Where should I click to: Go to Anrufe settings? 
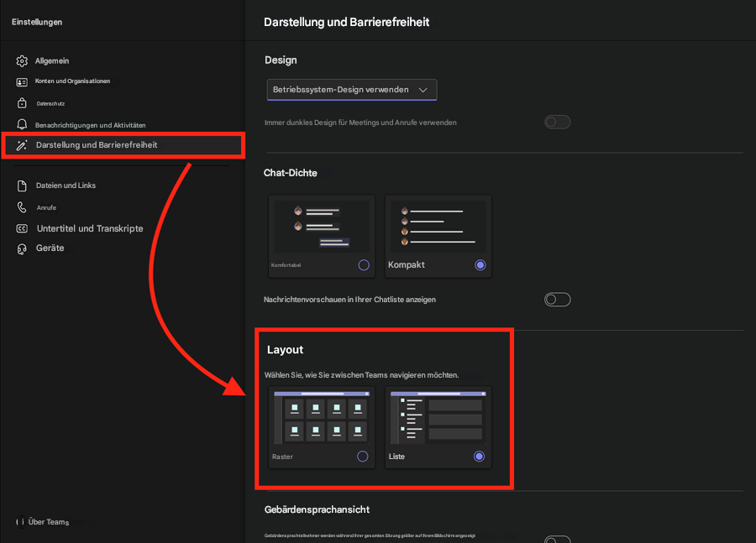pyautogui.click(x=46, y=207)
